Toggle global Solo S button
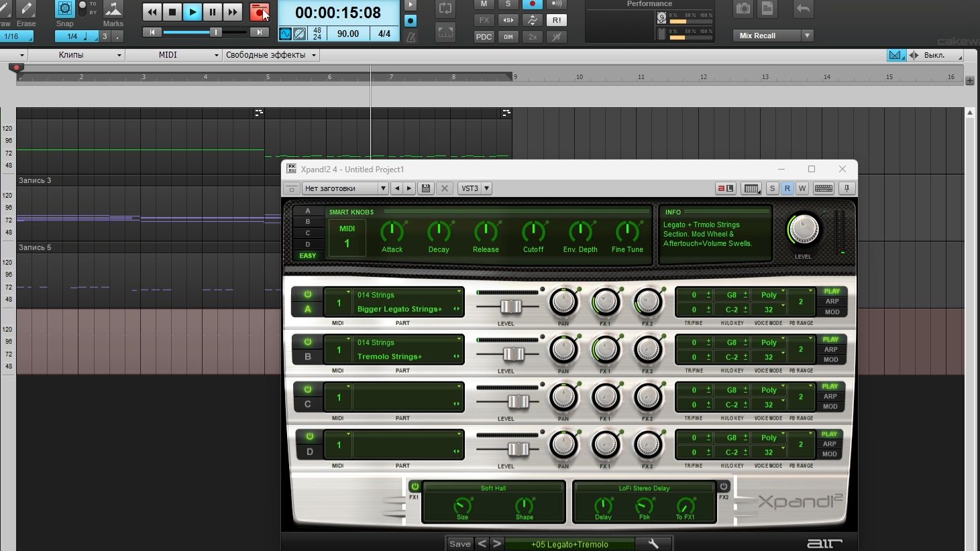 (508, 4)
